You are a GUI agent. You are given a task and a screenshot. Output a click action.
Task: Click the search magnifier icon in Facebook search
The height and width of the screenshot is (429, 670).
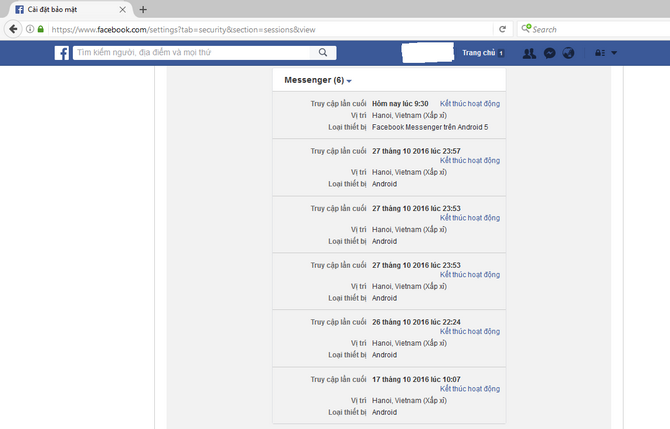[322, 53]
